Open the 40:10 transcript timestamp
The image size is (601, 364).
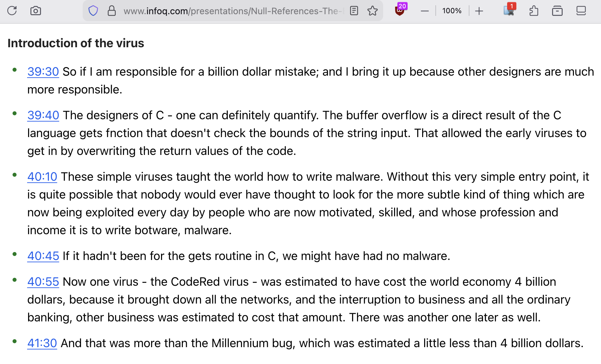point(42,177)
